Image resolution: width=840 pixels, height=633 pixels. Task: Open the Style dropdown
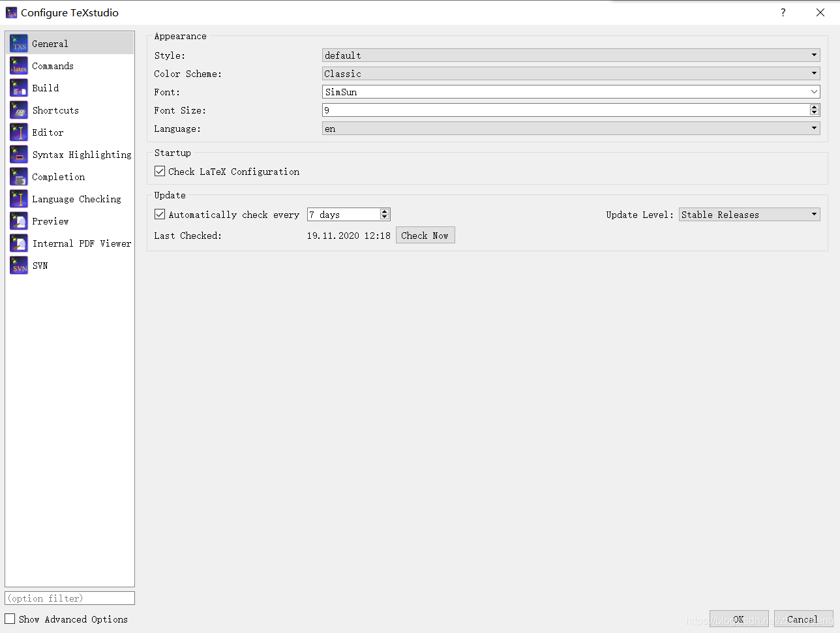pos(571,55)
